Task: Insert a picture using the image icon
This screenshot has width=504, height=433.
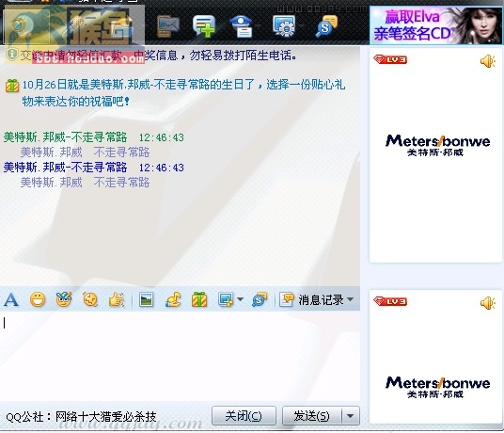Action: pos(147,300)
